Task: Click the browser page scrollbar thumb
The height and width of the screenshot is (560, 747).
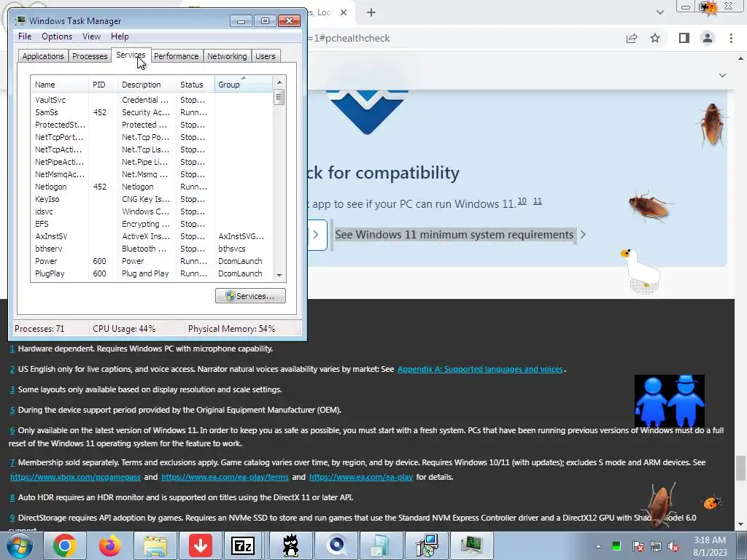Action: [x=740, y=468]
